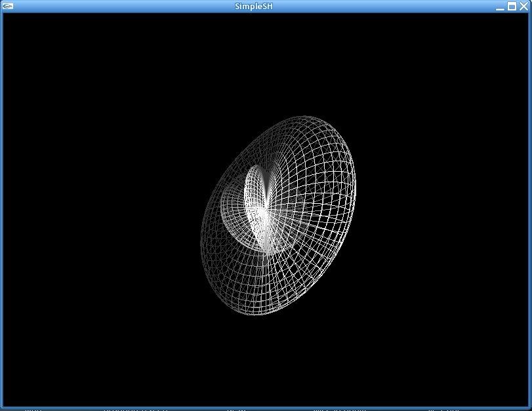
Task: Click the SimpleSH window menu icon
Action: [x=7, y=6]
